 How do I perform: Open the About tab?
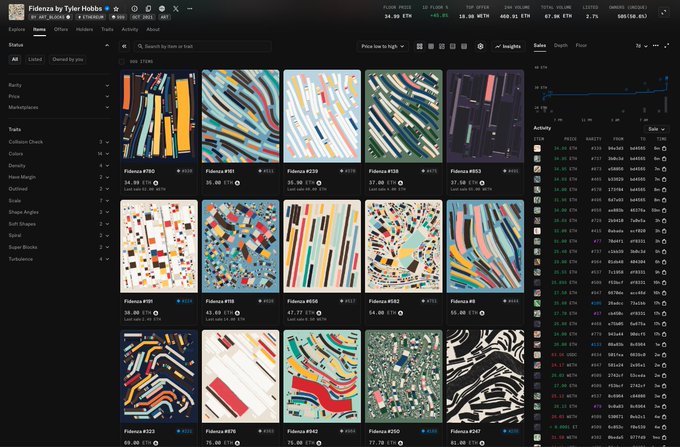pyautogui.click(x=153, y=29)
